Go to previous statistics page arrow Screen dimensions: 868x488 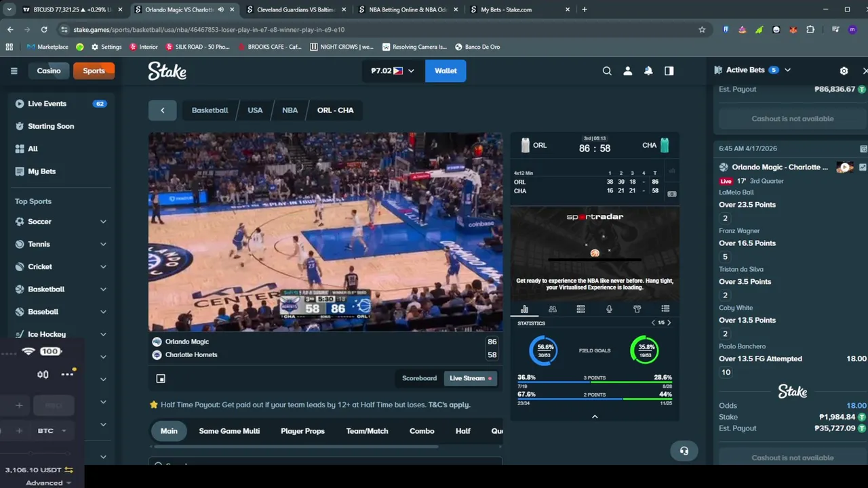coord(653,323)
